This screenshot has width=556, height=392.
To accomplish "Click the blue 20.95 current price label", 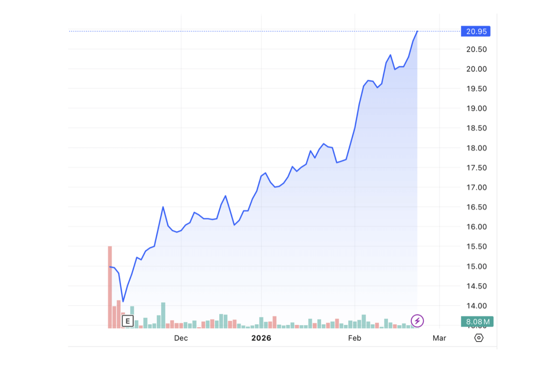I will [x=476, y=31].
